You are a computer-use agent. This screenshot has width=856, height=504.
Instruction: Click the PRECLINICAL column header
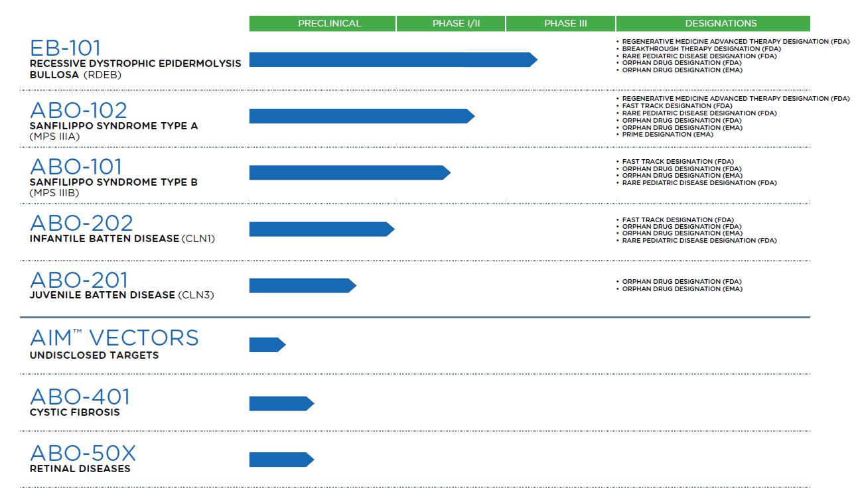pyautogui.click(x=329, y=23)
